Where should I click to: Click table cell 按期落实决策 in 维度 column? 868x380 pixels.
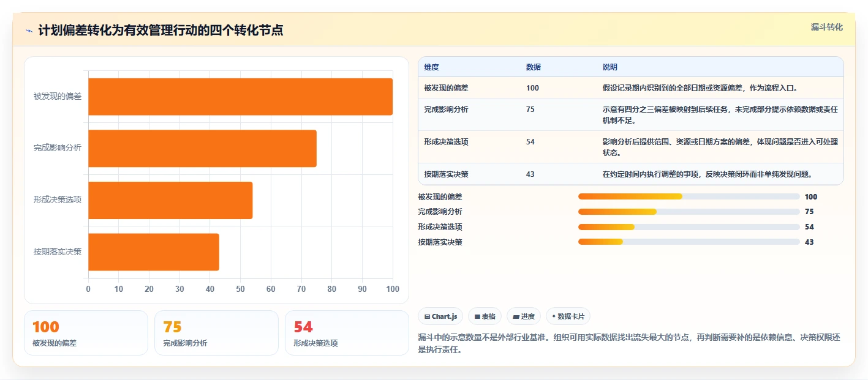tap(446, 174)
